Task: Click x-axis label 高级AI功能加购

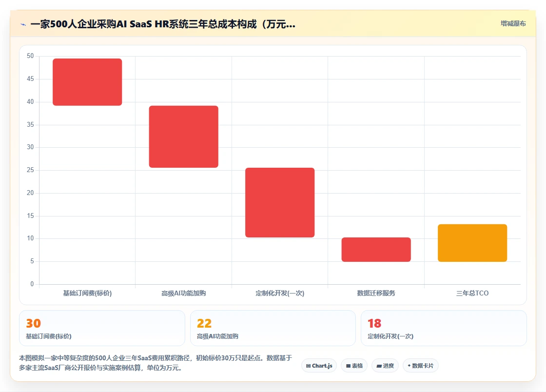Action: 183,293
